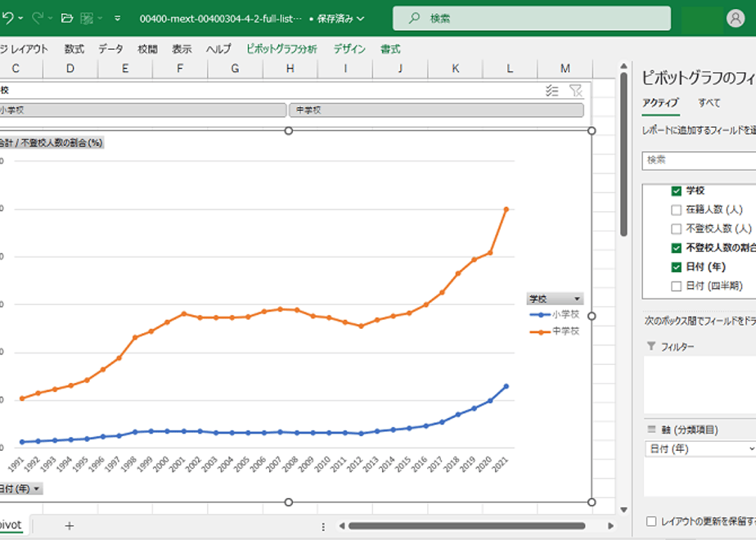The height and width of the screenshot is (540, 756).
Task: Check the 不登校人数 (人) field checkbox
Action: click(677, 228)
